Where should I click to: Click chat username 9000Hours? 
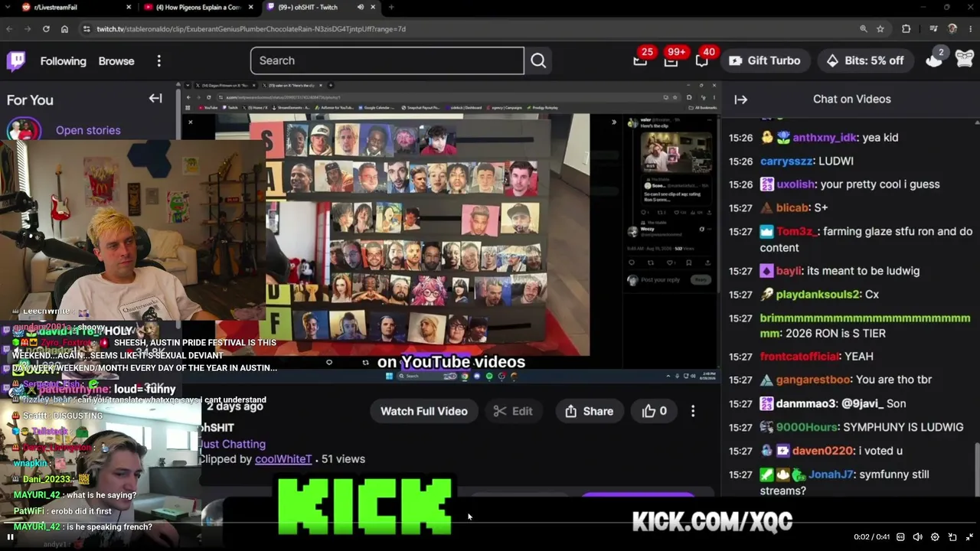(x=807, y=427)
